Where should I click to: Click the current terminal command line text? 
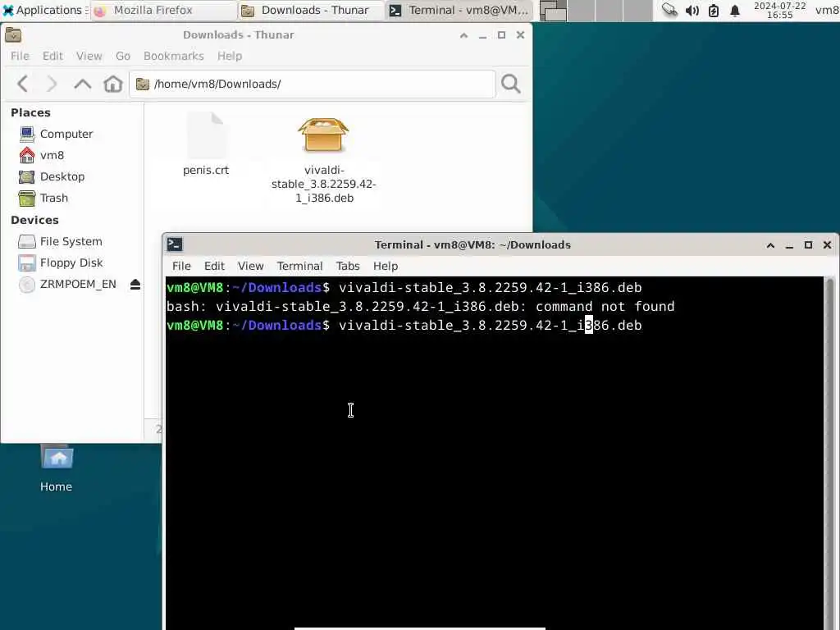[491, 325]
